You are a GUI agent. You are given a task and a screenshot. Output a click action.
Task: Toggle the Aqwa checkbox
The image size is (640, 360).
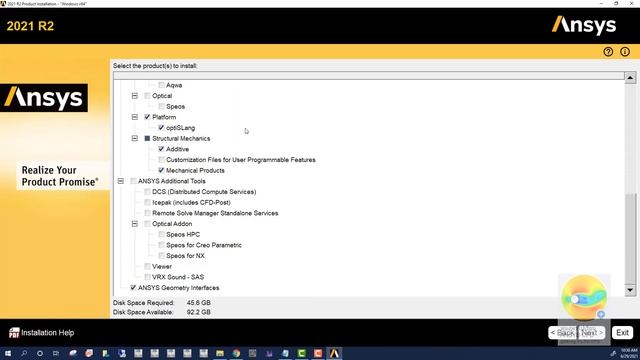[161, 85]
